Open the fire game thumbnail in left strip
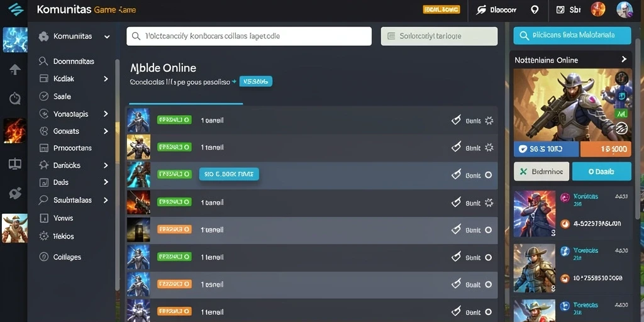Image resolution: width=644 pixels, height=322 pixels. [15, 131]
